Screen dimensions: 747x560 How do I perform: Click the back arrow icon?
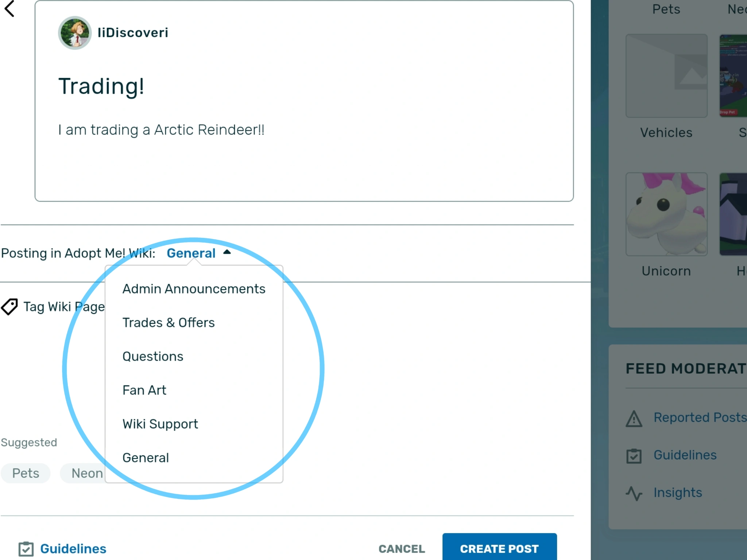(x=9, y=9)
